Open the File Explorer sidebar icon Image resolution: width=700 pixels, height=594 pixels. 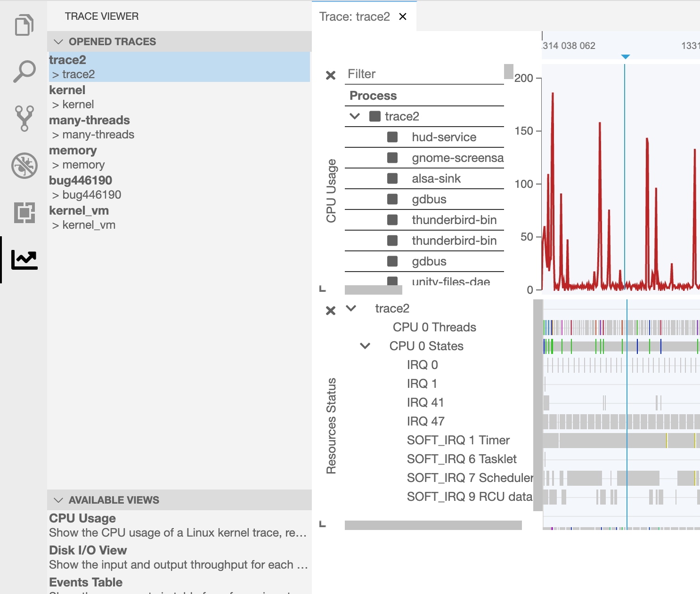pyautogui.click(x=24, y=25)
